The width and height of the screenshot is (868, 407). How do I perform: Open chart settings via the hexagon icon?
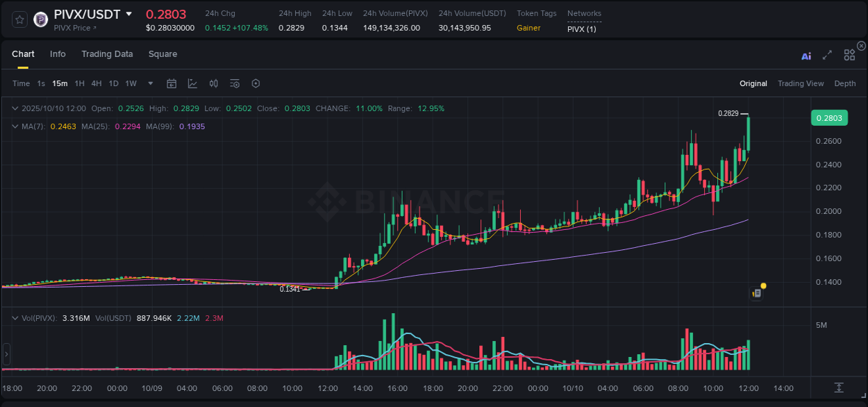pyautogui.click(x=256, y=83)
